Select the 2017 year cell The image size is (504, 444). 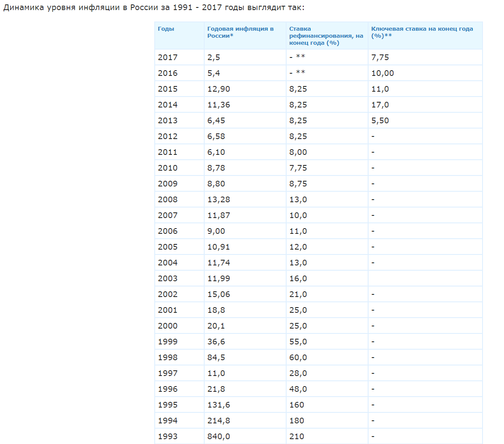pos(167,57)
